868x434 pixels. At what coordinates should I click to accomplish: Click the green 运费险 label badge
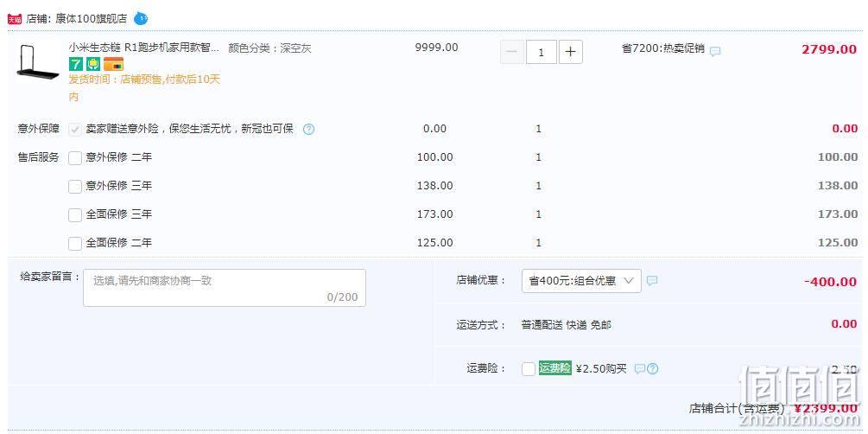tap(554, 368)
